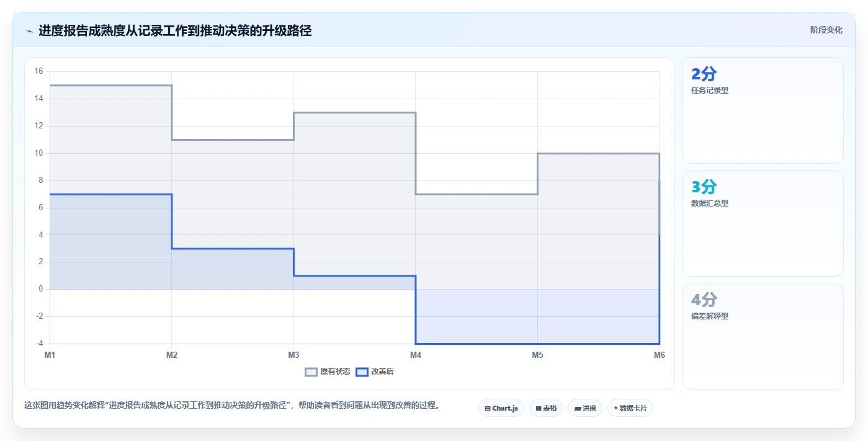Image resolution: width=868 pixels, height=441 pixels.
Task: Click the gray 原有状态 legend color box
Action: 311,372
